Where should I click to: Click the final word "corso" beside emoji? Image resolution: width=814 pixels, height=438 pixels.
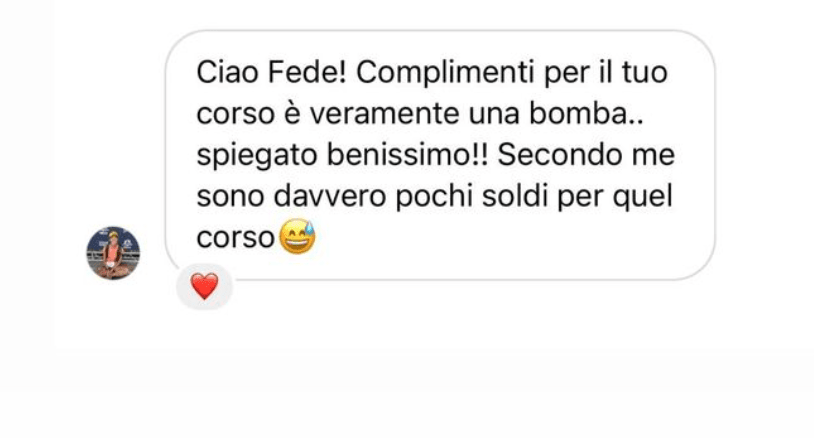[236, 239]
